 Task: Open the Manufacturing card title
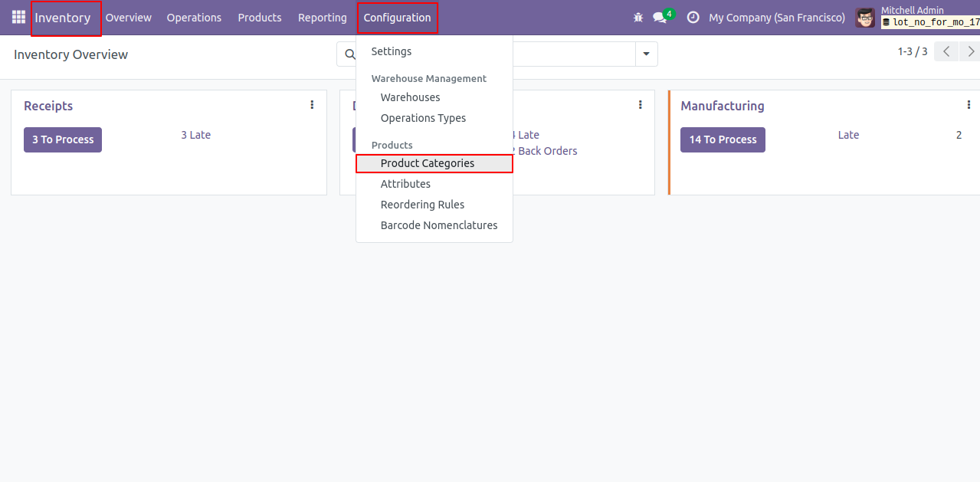[723, 106]
